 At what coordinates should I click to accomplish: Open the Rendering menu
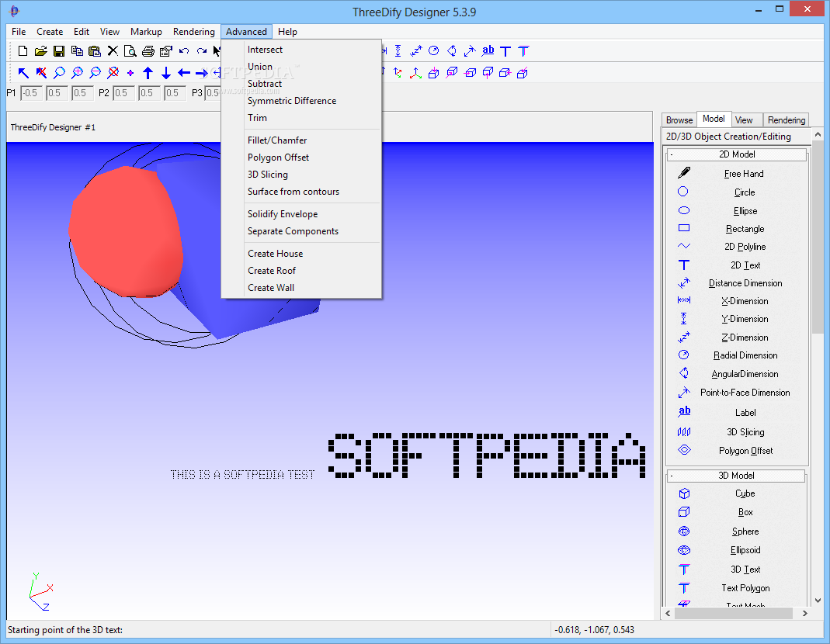point(194,32)
